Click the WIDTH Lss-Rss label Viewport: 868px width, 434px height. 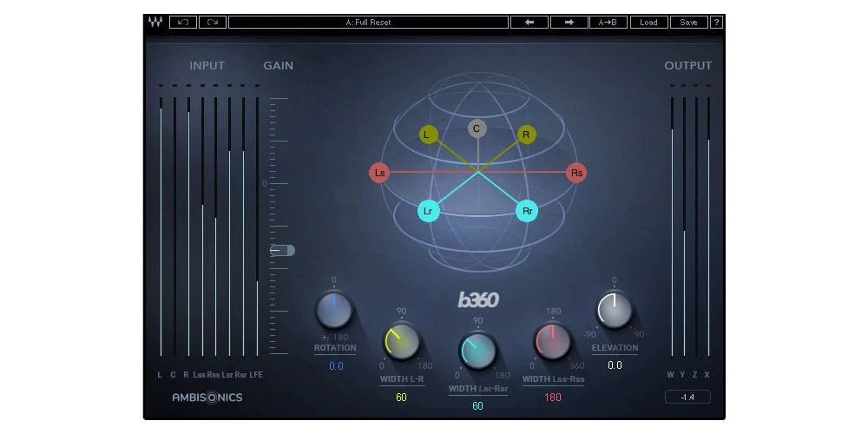[x=553, y=380]
